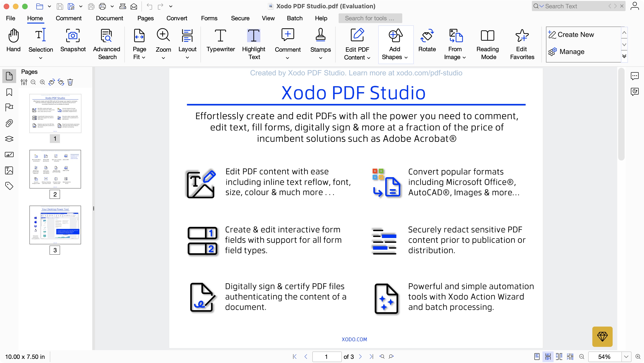Open the Bookmarks panel in sidebar
This screenshot has width=644, height=363.
(9, 92)
